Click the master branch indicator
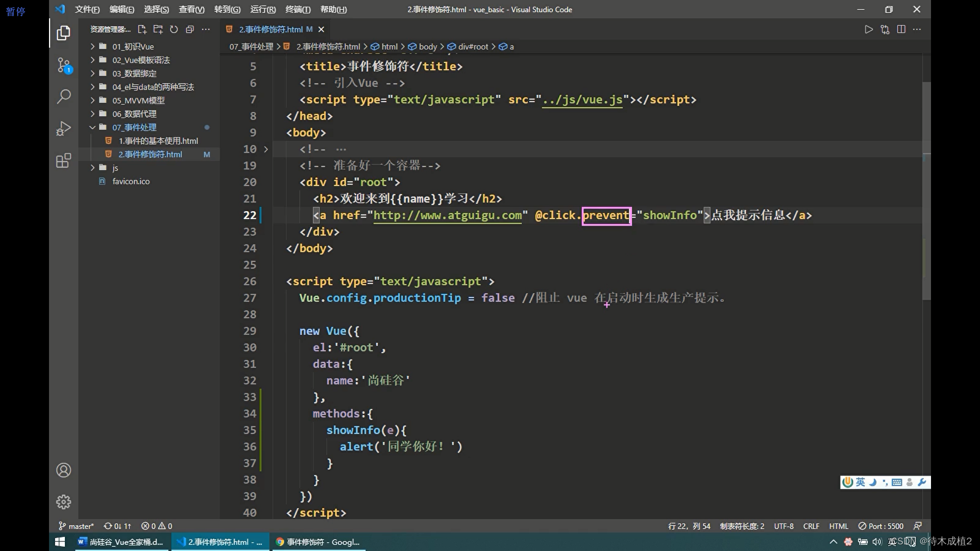Viewport: 980px width, 551px height. [76, 526]
